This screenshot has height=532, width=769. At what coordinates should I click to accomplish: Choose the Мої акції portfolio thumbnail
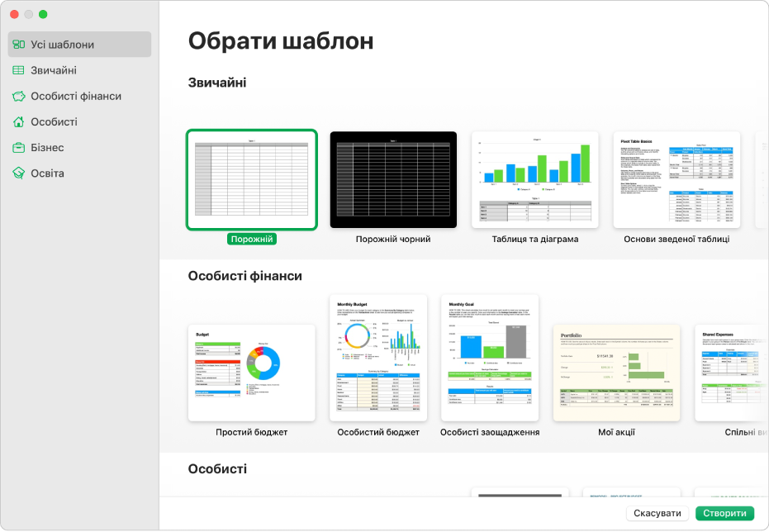point(616,373)
